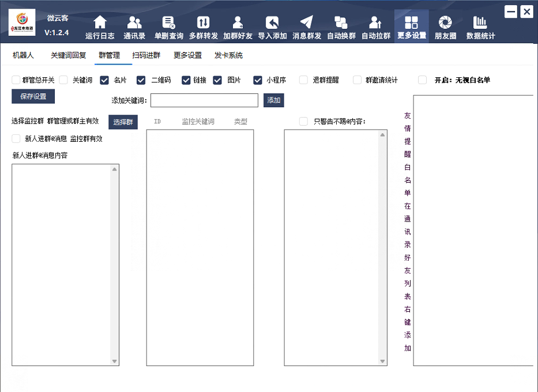Select the 单删查询 tool icon
This screenshot has height=392, width=538.
point(168,25)
